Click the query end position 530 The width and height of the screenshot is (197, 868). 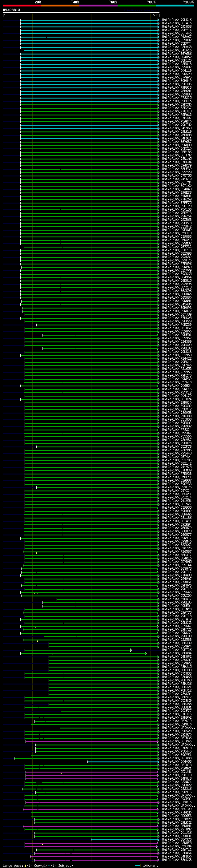pos(155,15)
